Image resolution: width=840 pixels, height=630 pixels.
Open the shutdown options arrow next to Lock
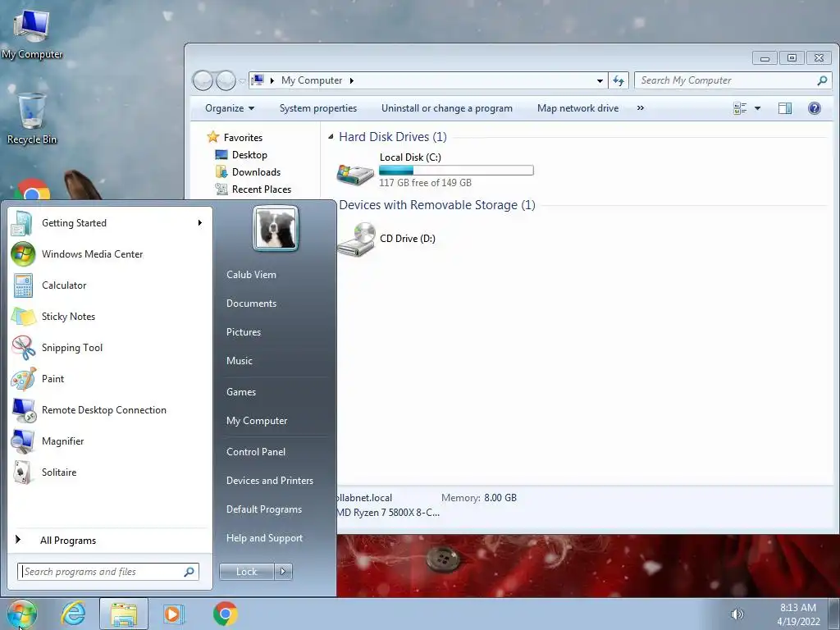(283, 572)
